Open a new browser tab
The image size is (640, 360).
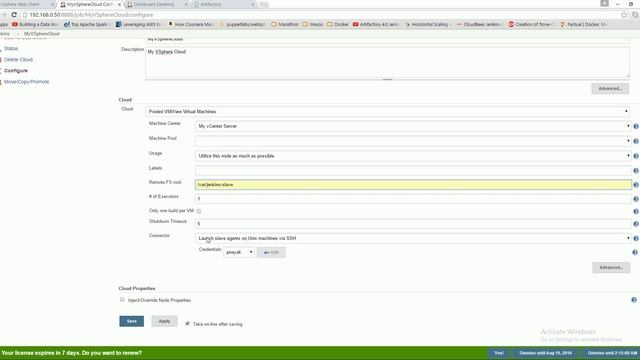click(x=264, y=4)
